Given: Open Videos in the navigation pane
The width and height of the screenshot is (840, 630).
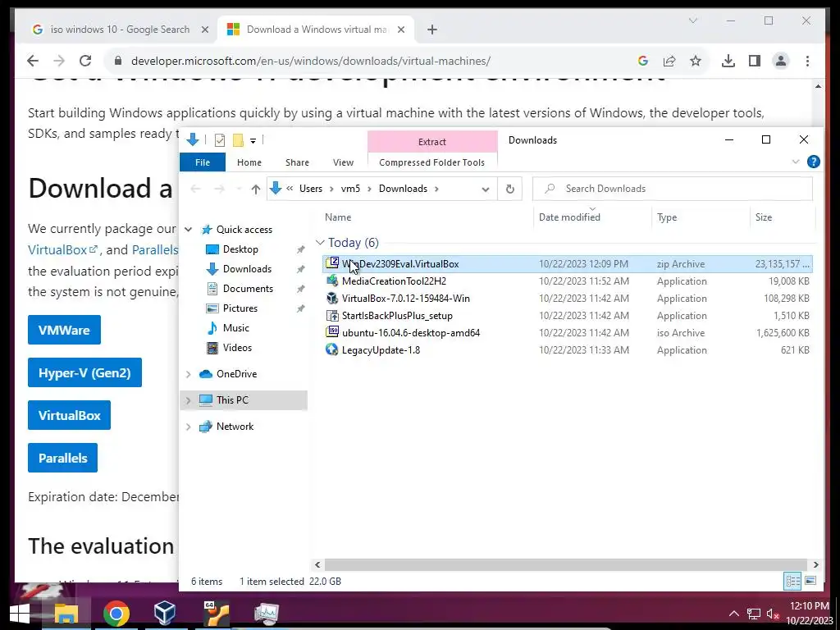Looking at the screenshot, I should click(x=237, y=348).
